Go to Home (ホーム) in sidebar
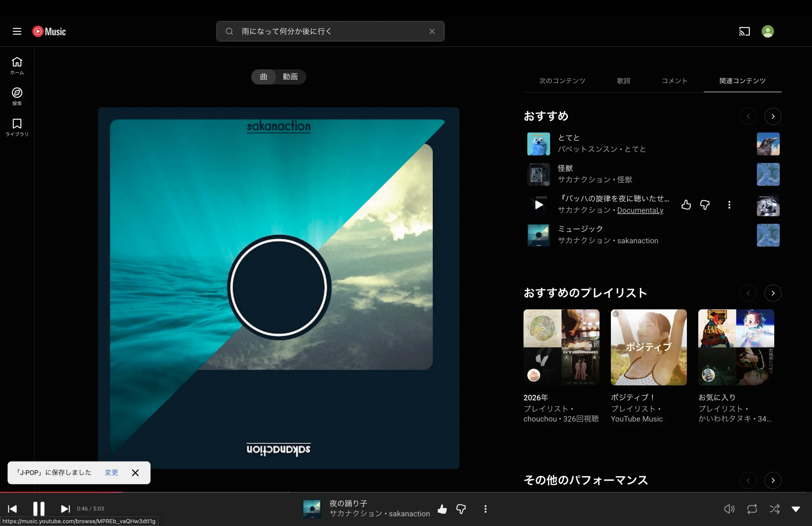Image resolution: width=812 pixels, height=526 pixels. [17, 66]
